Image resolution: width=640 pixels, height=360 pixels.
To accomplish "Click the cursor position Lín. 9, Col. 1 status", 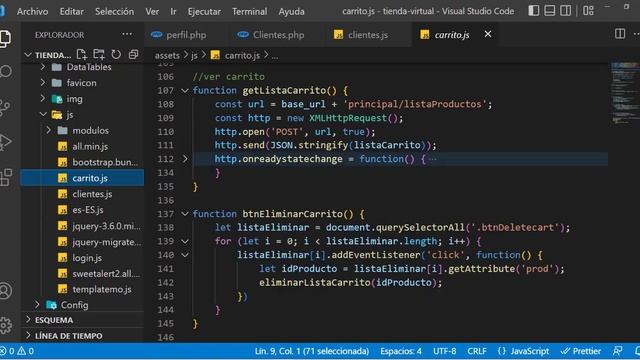I will (x=312, y=351).
